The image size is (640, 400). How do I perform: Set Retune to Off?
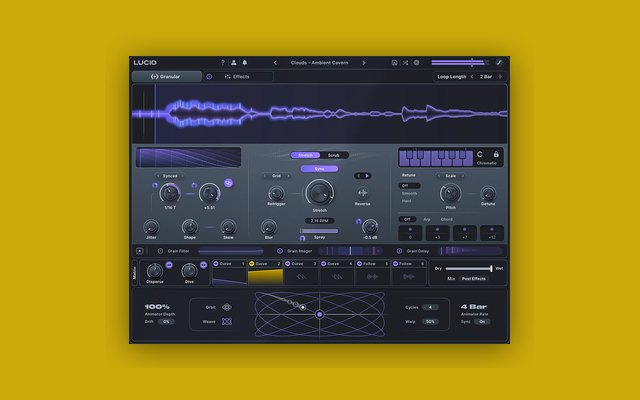tap(409, 186)
